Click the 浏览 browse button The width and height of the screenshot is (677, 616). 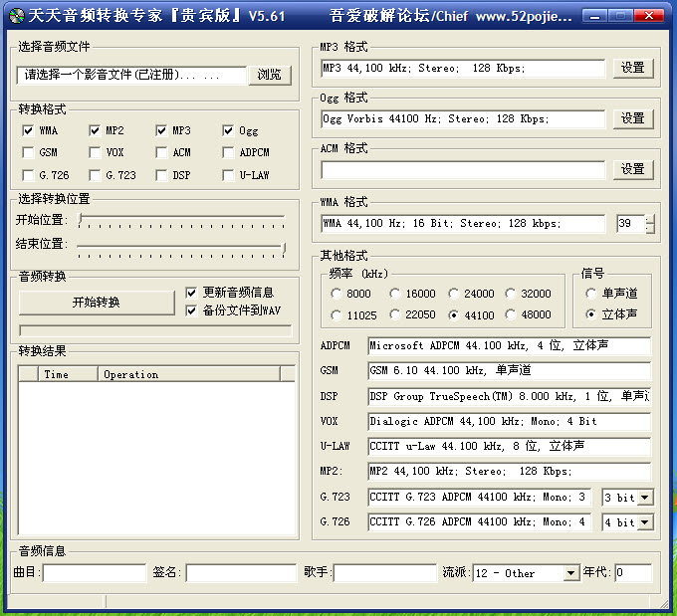(x=269, y=75)
